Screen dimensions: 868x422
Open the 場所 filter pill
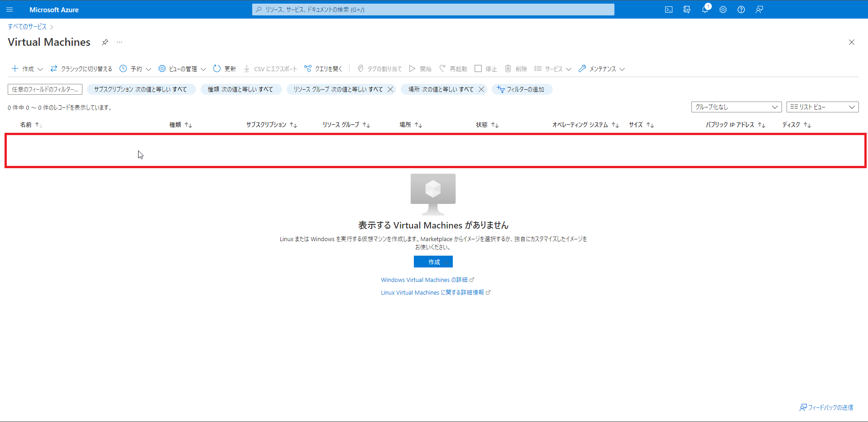[441, 89]
